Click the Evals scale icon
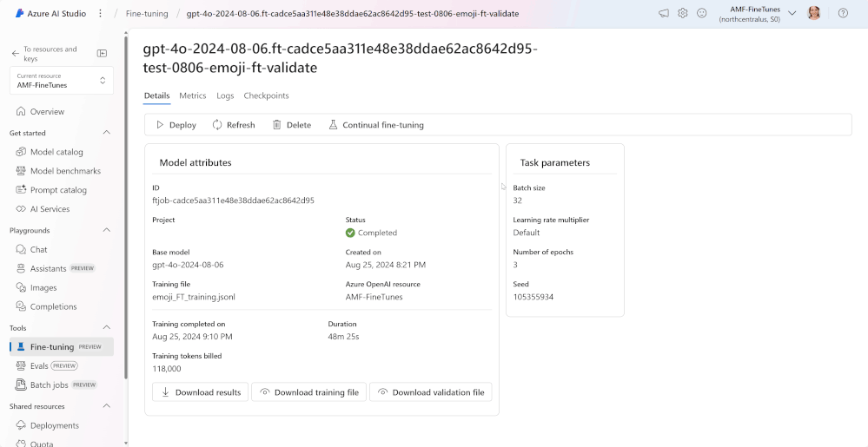Screen dimensions: 868x447 point(21,365)
